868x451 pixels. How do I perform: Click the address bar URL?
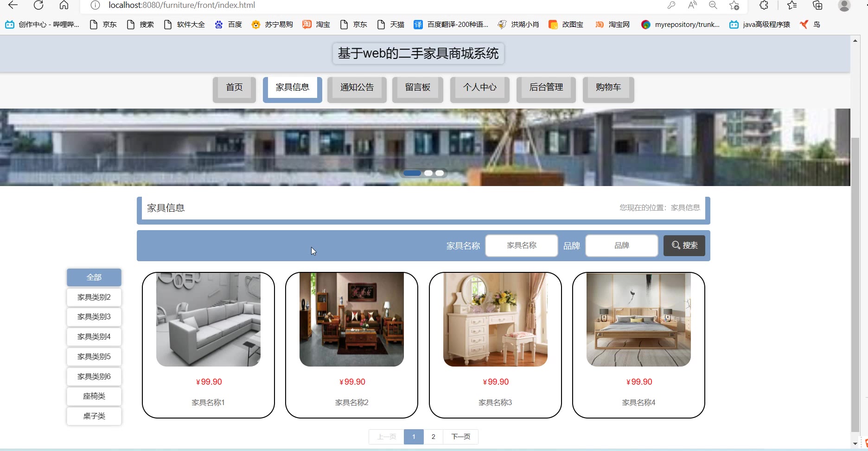tap(182, 5)
